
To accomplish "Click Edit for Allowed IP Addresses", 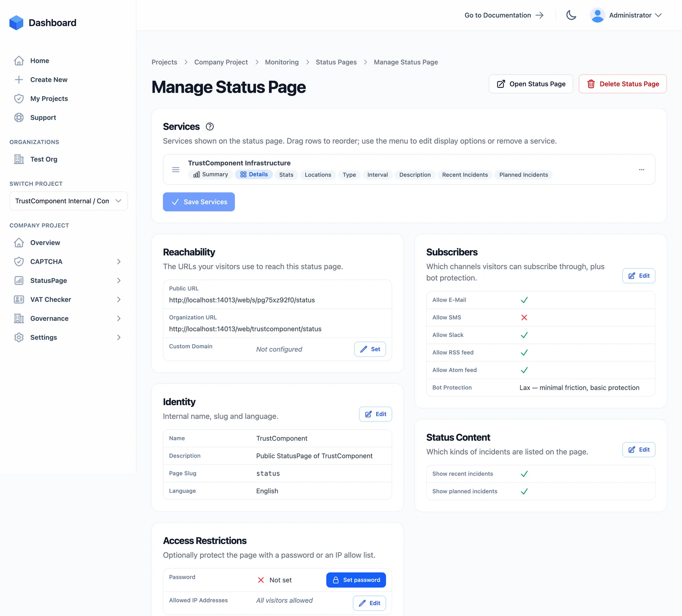I will point(369,603).
